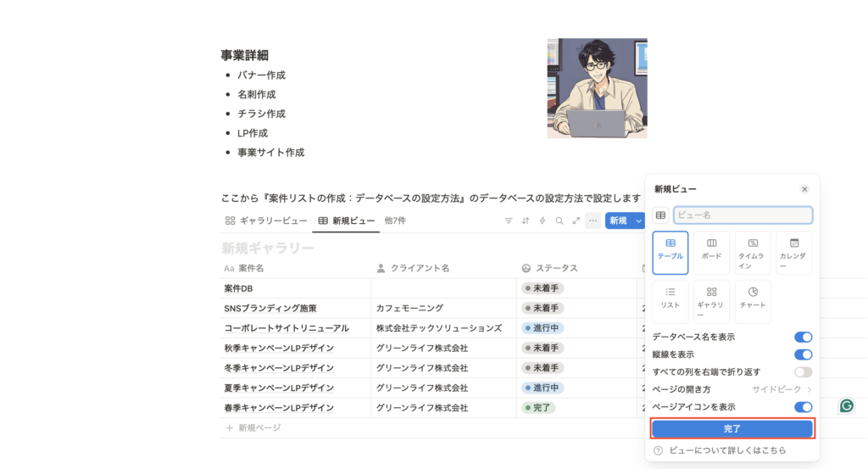Expand the dropdown arrow beside 新規 button
Screen dimensions: 868x469
(x=638, y=221)
